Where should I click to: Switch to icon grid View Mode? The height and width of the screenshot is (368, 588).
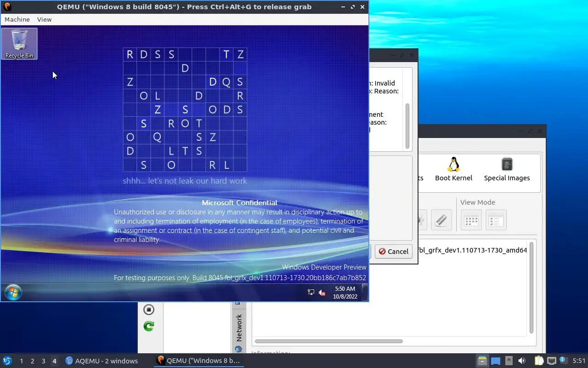(471, 220)
